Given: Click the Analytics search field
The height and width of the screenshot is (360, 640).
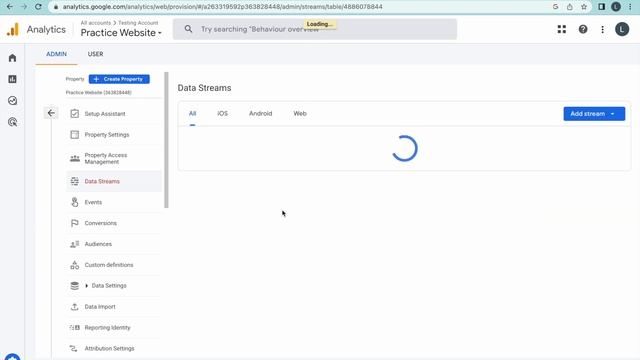Looking at the screenshot, I should click(x=315, y=29).
